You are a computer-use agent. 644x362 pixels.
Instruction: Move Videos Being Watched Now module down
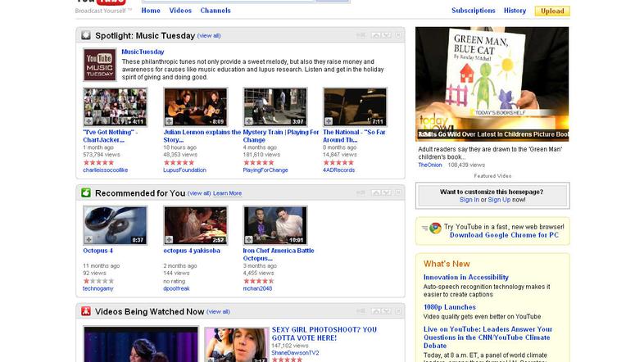pos(386,311)
